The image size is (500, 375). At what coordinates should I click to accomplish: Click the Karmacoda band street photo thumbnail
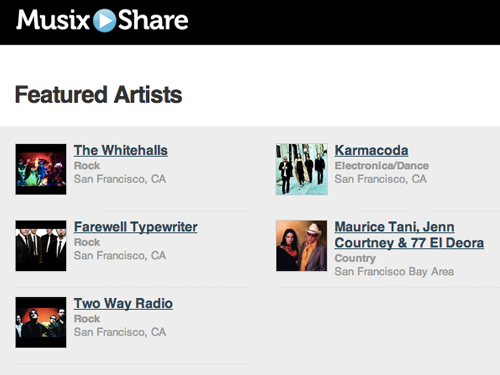(x=302, y=169)
